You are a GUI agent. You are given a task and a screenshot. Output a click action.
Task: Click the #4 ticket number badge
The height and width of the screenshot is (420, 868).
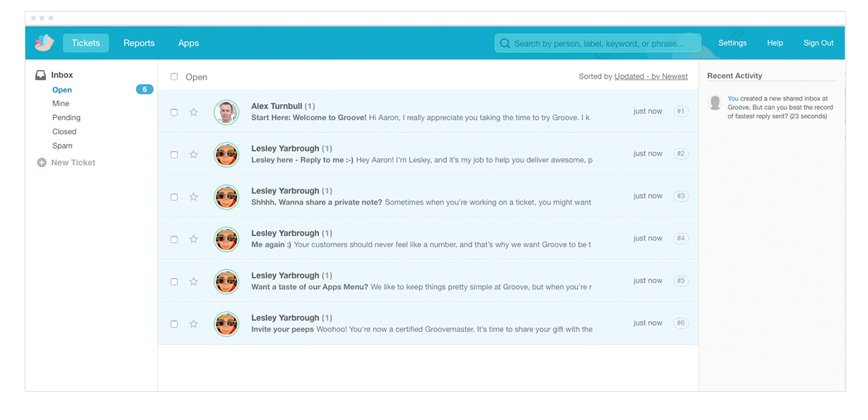[x=681, y=238]
